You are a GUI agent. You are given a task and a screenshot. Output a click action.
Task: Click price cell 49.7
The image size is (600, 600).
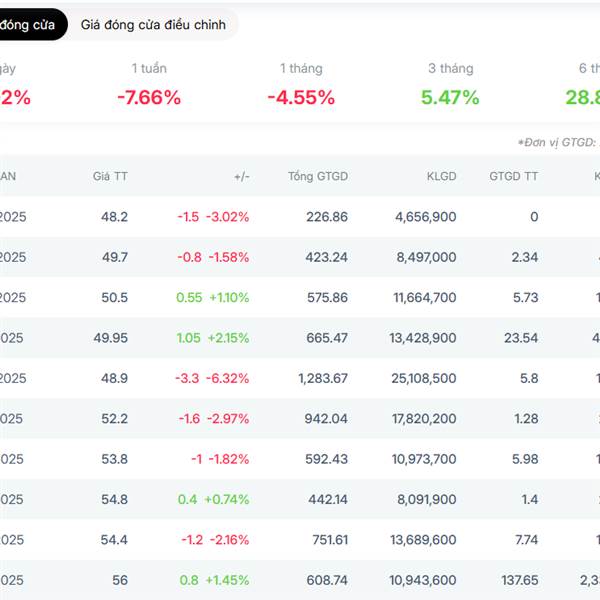[115, 257]
